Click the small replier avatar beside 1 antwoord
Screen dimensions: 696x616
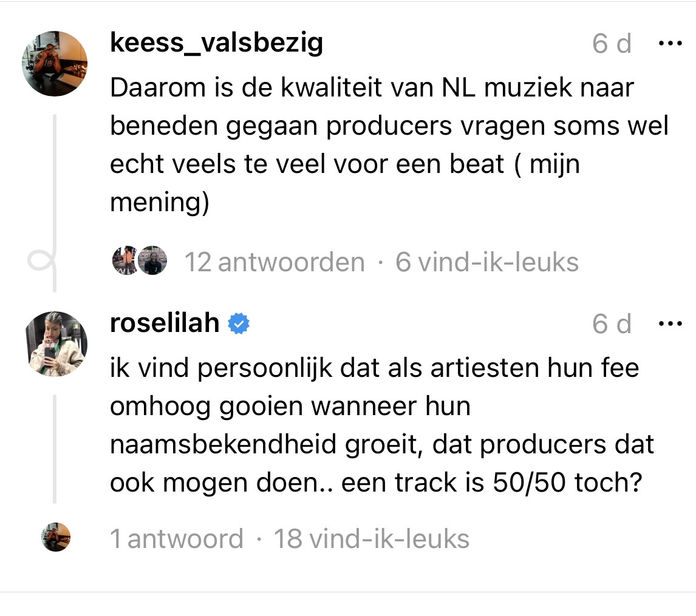pyautogui.click(x=55, y=538)
